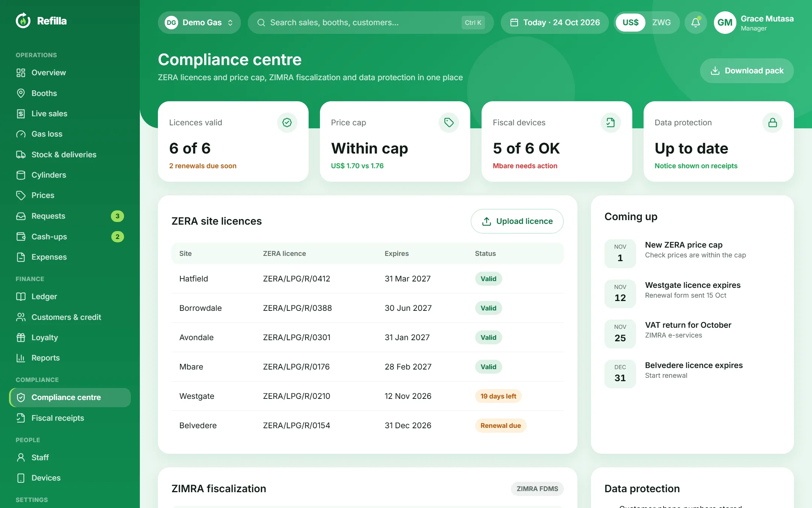
Task: Open the Belvedere licence expires event
Action: coord(692,374)
